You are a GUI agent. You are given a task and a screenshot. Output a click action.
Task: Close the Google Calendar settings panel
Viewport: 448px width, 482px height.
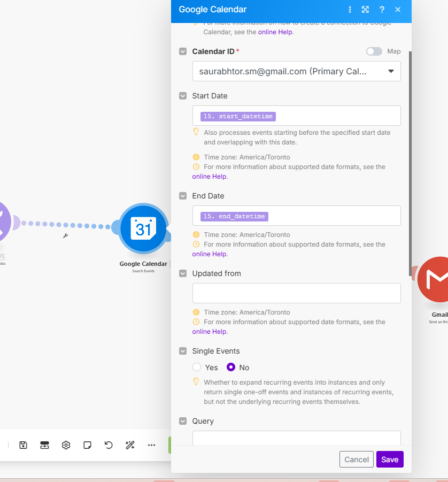click(398, 10)
